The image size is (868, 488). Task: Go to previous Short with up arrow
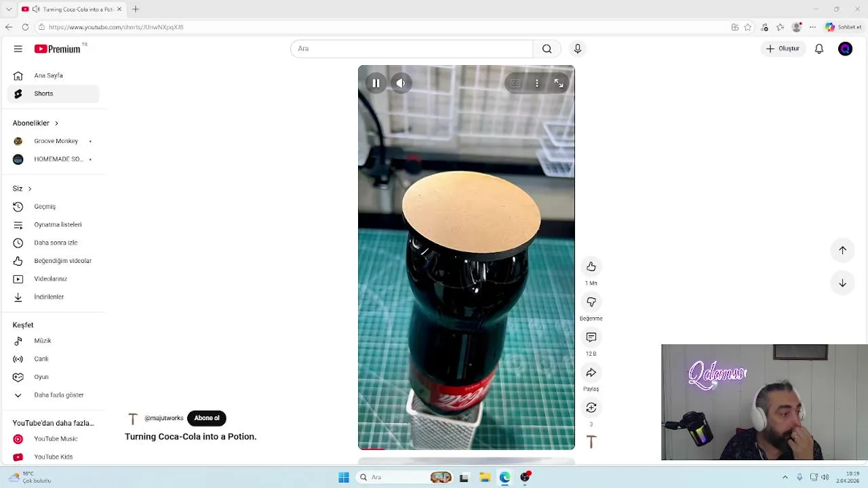842,250
